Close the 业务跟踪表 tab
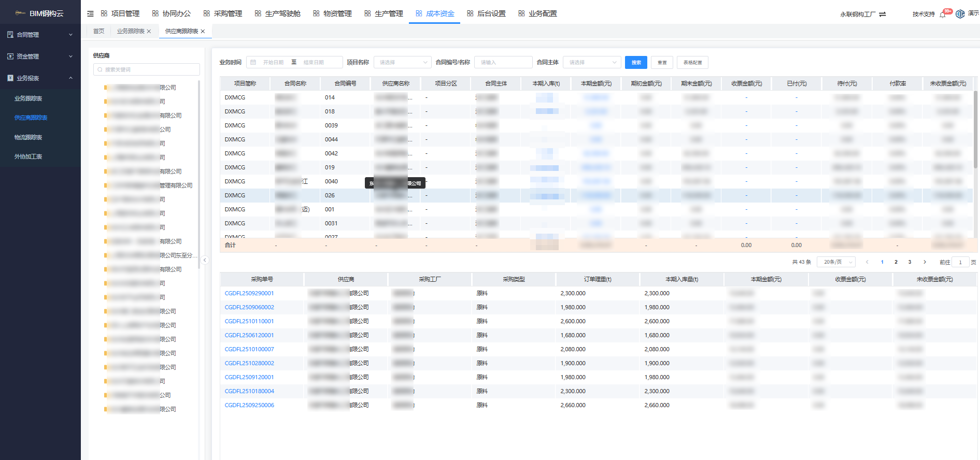Viewport: 980px width, 460px height. tap(149, 32)
